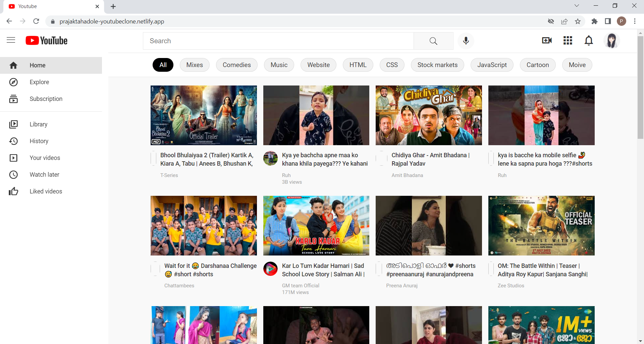644x344 pixels.
Task: Go back in browser
Action: click(9, 21)
